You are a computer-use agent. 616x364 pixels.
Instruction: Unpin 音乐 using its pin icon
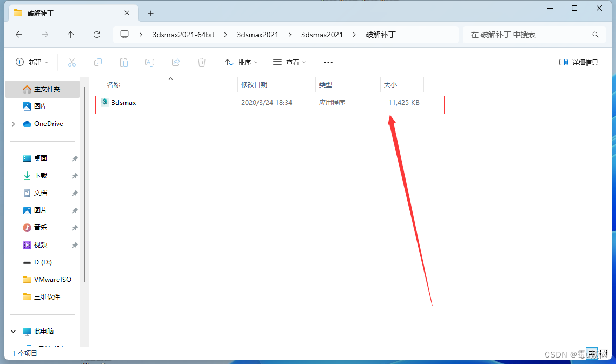pos(75,228)
